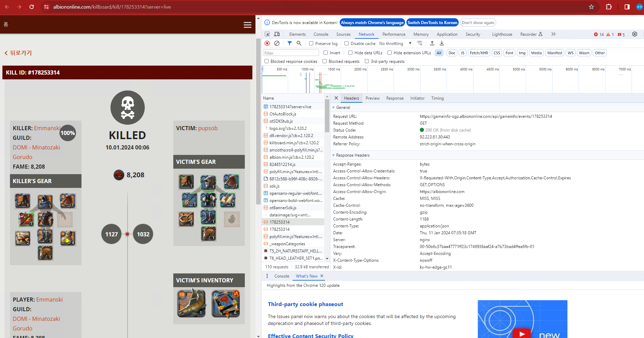The image size is (644, 338).
Task: Toggle device toolbar icon in DevTools
Action: (277, 34)
